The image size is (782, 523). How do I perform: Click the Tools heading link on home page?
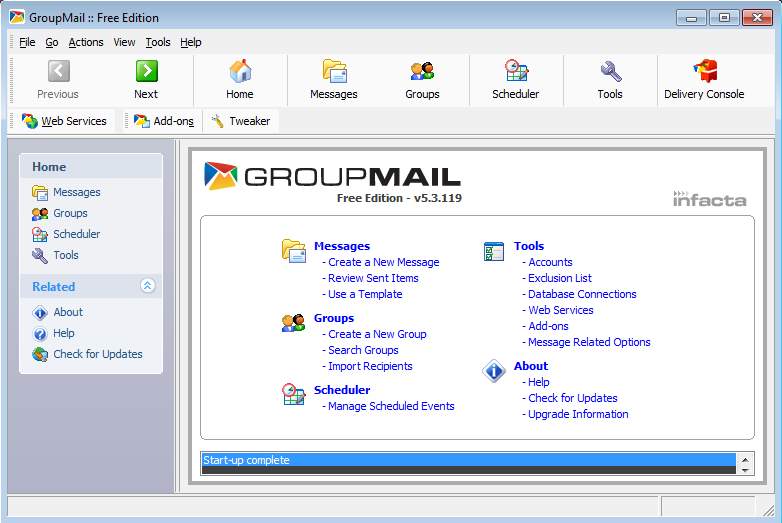click(x=529, y=246)
